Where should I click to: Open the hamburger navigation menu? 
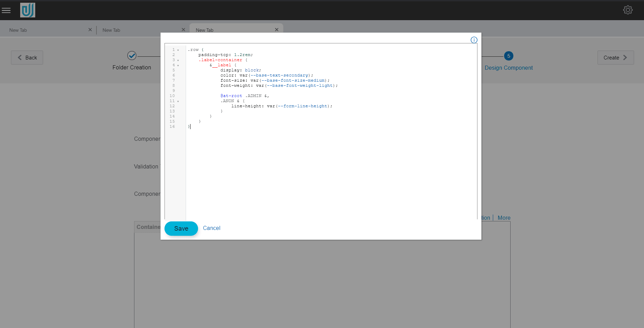[x=6, y=10]
